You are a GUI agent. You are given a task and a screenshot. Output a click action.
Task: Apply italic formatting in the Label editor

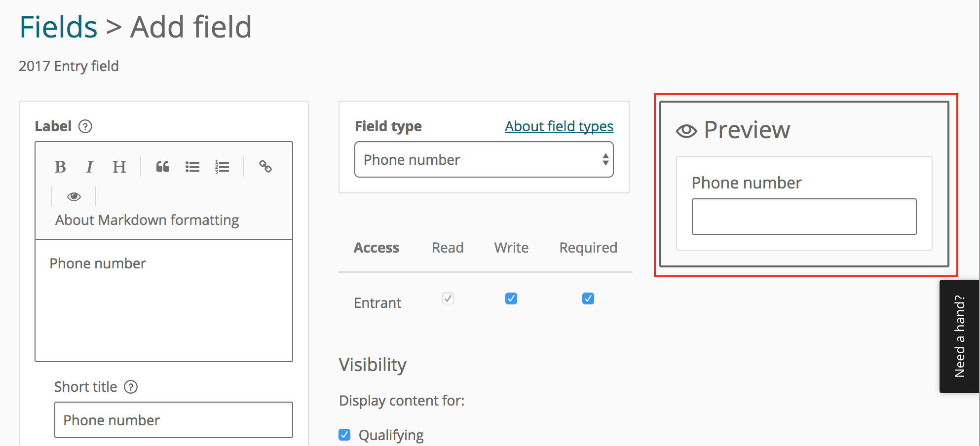tap(89, 167)
